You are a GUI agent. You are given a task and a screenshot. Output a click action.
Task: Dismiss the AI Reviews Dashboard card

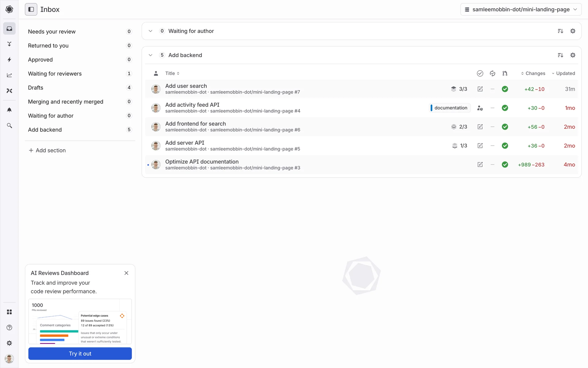click(x=126, y=273)
